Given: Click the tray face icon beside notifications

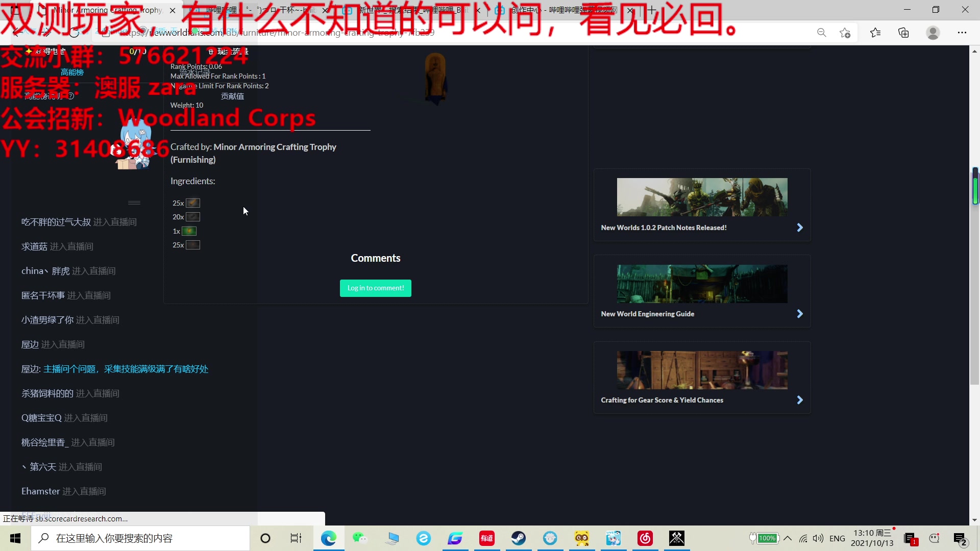Looking at the screenshot, I should tap(934, 538).
